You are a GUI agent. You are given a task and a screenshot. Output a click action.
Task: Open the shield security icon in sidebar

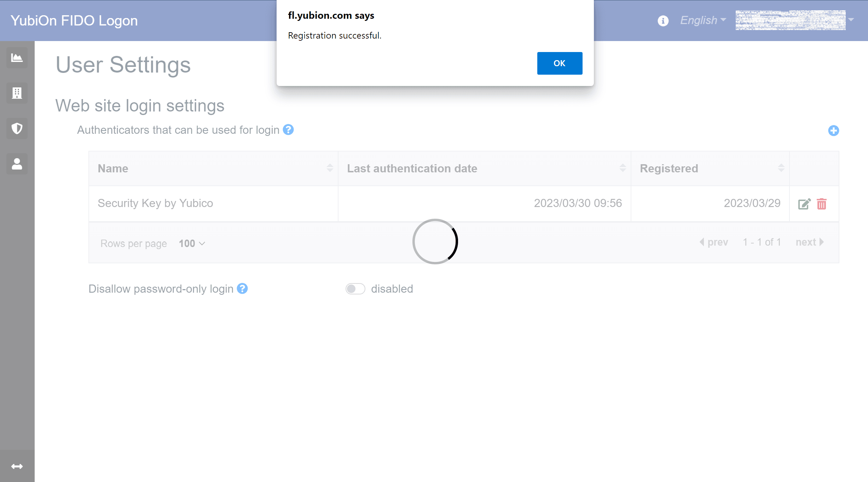(17, 128)
